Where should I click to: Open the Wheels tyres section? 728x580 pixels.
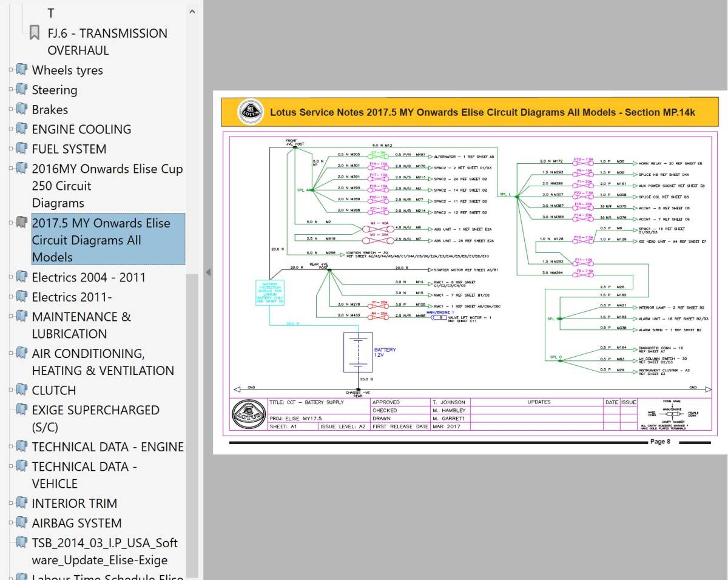pyautogui.click(x=67, y=70)
